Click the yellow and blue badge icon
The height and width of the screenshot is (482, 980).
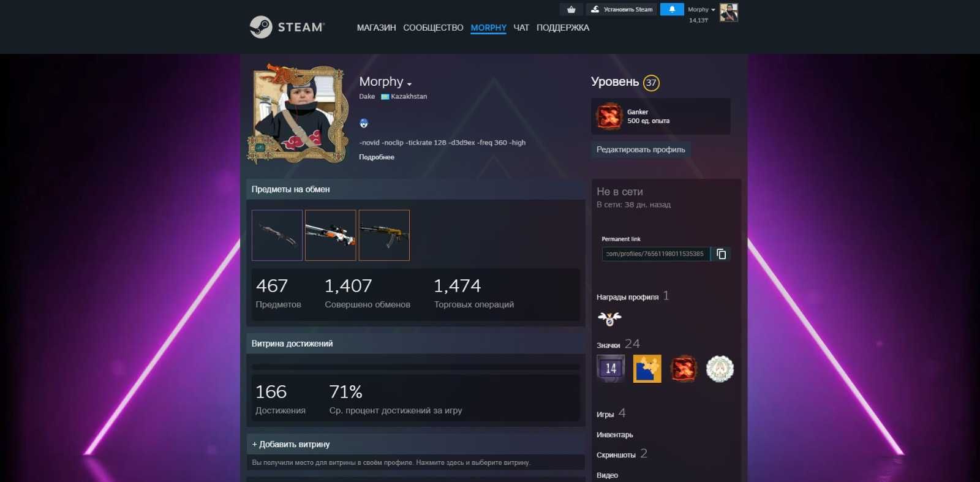647,369
